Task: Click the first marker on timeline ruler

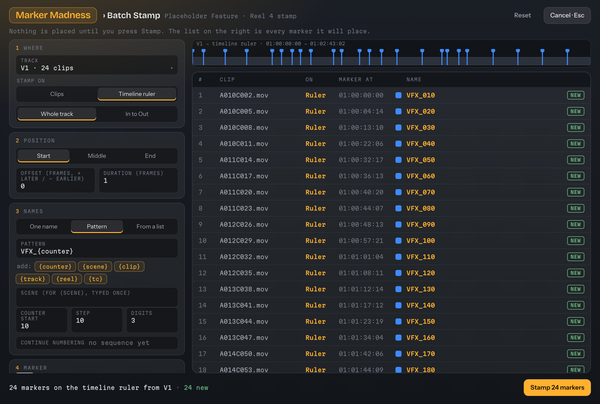Action: [x=193, y=56]
